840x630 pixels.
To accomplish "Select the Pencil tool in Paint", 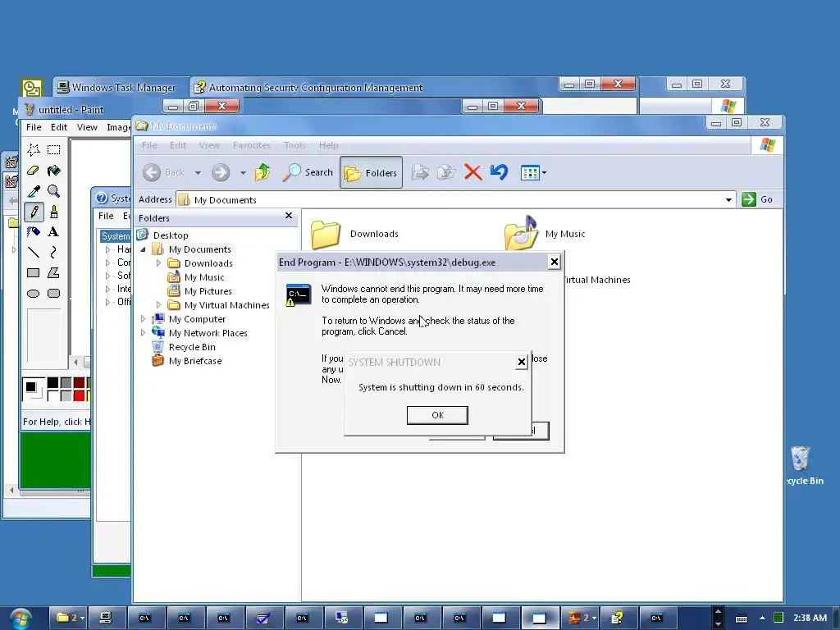I will point(33,212).
